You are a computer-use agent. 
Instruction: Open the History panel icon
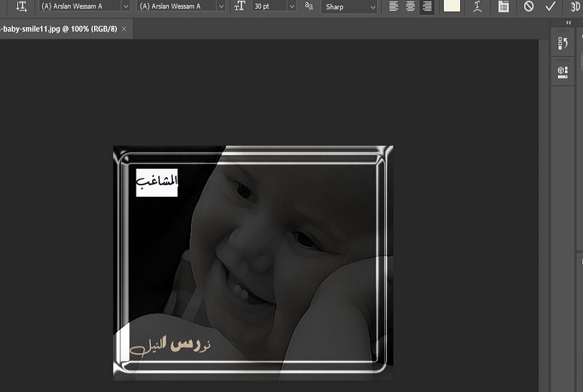(x=563, y=44)
